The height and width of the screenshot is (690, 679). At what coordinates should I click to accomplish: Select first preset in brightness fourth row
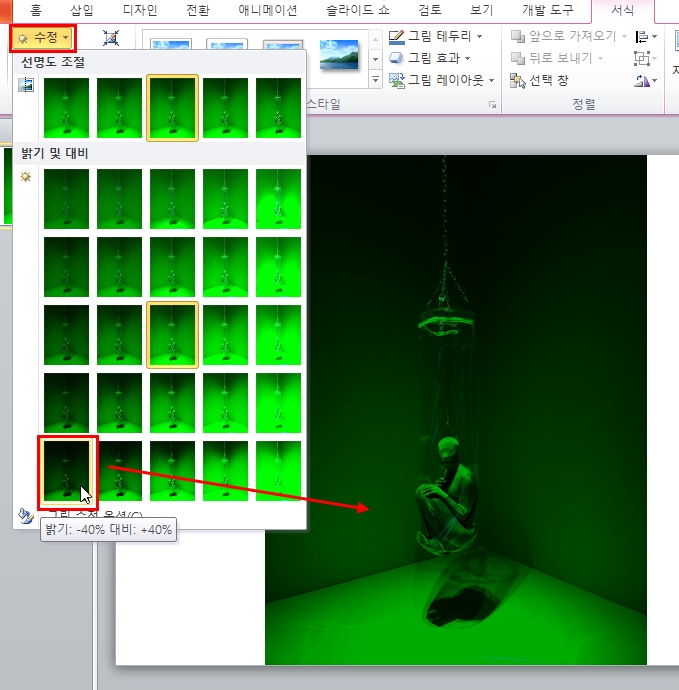point(66,403)
